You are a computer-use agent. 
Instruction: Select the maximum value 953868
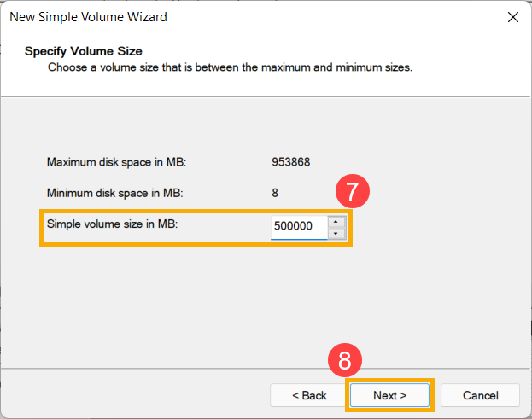tap(291, 161)
